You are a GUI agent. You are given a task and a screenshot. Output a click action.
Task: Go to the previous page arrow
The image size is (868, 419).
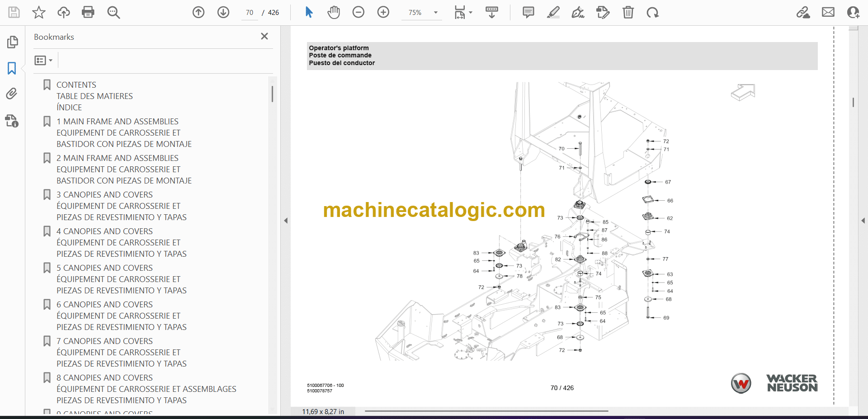[198, 12]
